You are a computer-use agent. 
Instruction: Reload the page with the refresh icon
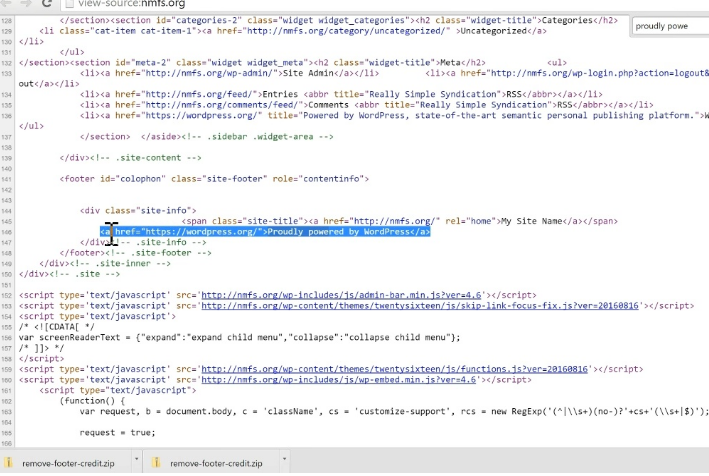coord(46,4)
